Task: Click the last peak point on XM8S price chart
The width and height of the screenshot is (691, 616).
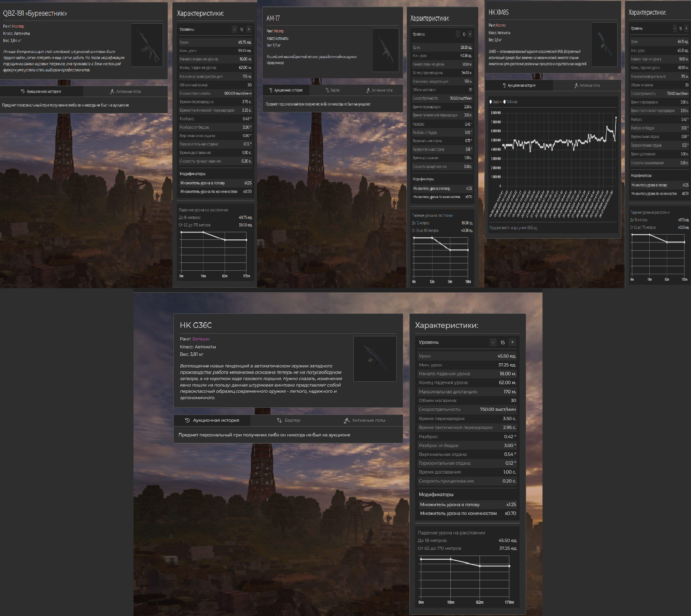Action: click(x=616, y=117)
